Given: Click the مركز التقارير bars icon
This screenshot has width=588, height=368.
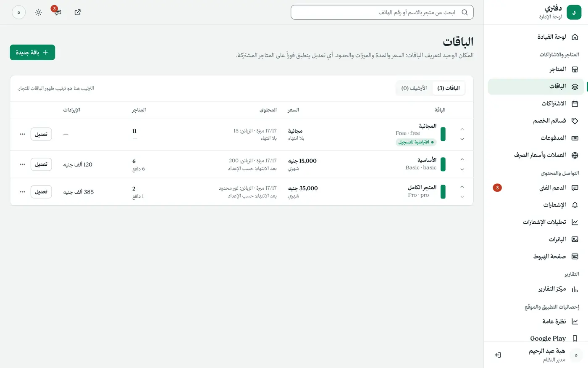Looking at the screenshot, I should [x=575, y=289].
